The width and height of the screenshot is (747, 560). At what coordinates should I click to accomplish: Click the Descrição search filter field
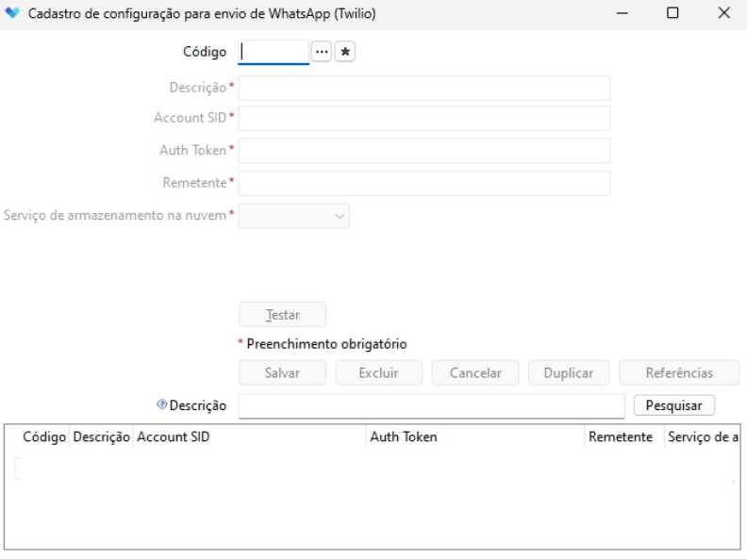(431, 405)
